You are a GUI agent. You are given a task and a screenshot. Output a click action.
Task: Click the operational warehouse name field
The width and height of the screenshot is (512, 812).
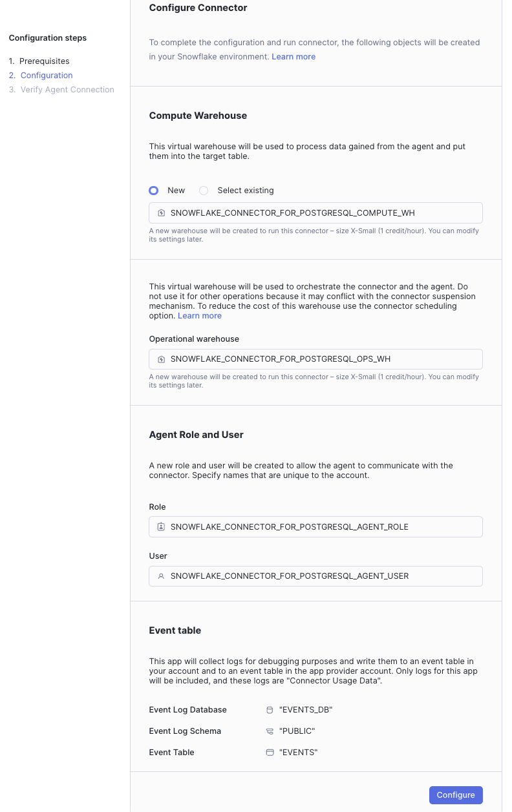point(315,359)
